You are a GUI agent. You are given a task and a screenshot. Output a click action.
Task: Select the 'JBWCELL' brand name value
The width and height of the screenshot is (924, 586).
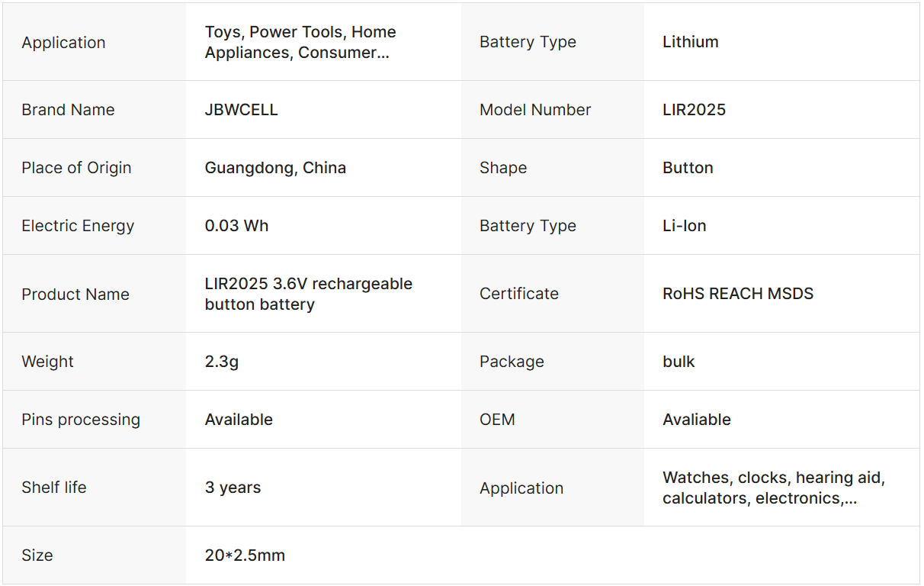[241, 110]
